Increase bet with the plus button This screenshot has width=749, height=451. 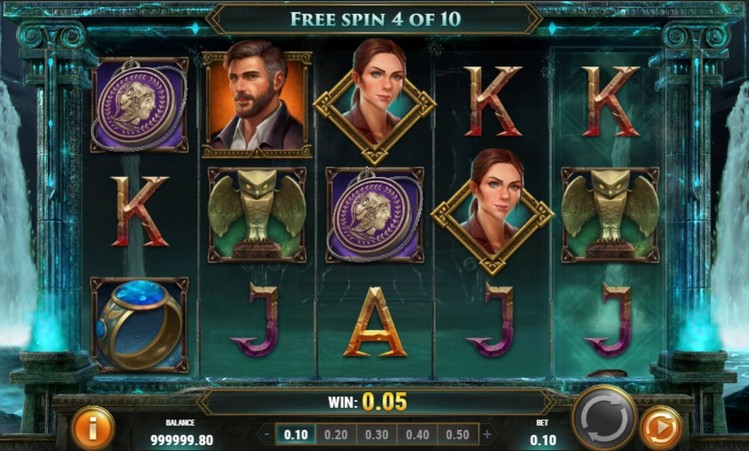[487, 435]
